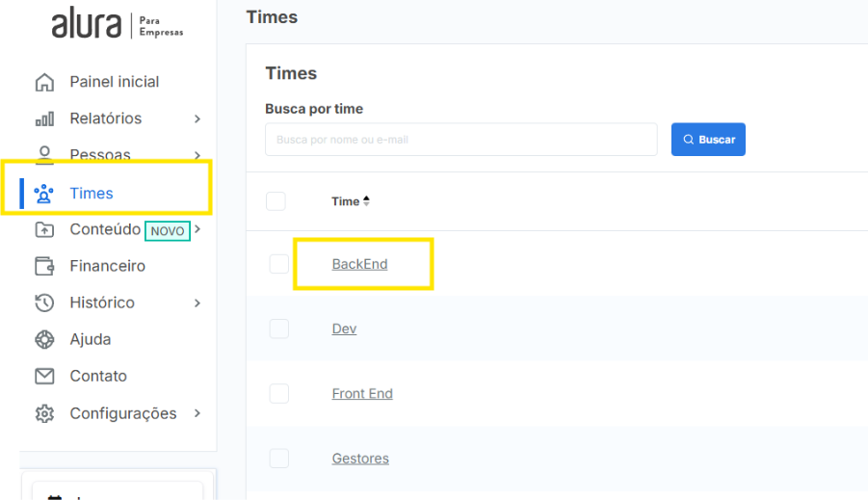This screenshot has width=868, height=500.
Task: Open the Configurações gear icon
Action: 44,413
